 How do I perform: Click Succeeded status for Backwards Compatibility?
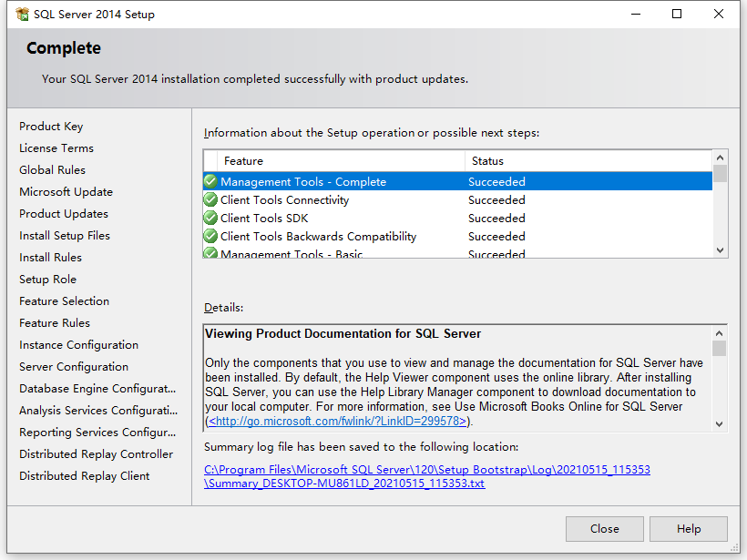tap(496, 236)
